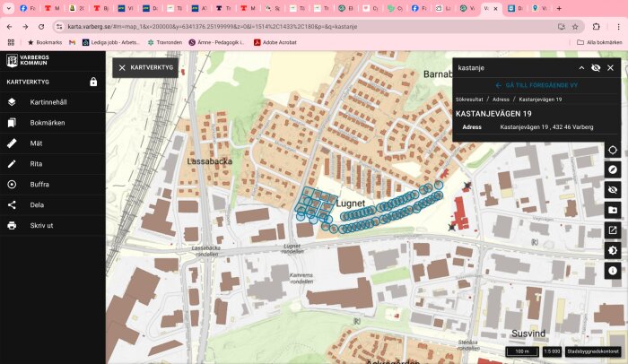
Task: Toggle map layer visibility eye button
Action: pos(613,190)
